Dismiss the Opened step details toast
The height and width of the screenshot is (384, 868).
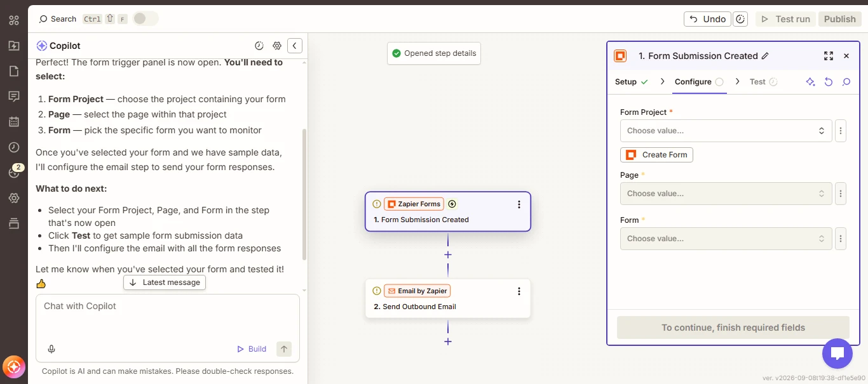point(434,53)
